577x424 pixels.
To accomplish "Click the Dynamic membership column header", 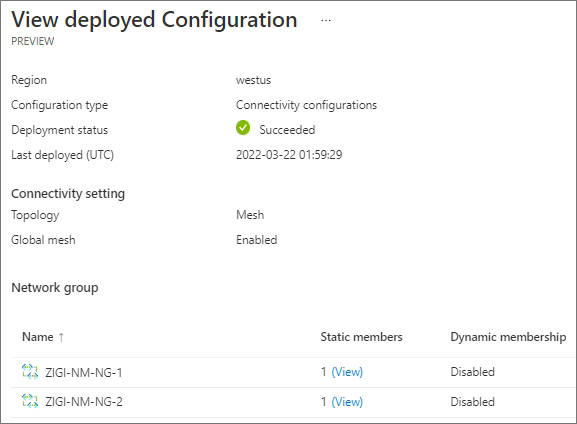I will (x=508, y=337).
